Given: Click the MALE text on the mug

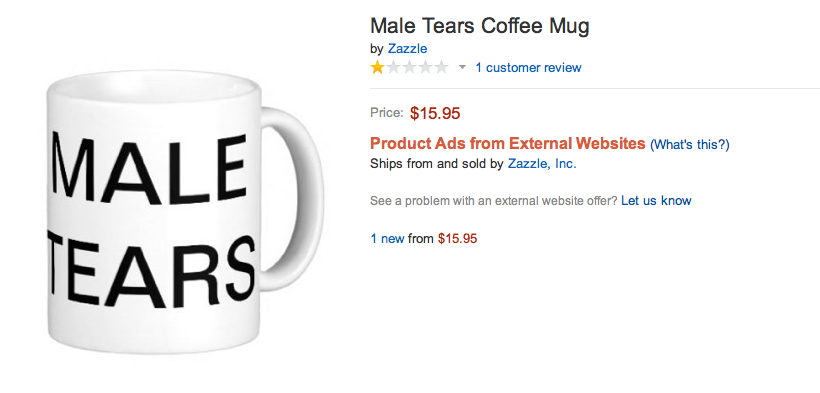Looking at the screenshot, I should pyautogui.click(x=150, y=170).
